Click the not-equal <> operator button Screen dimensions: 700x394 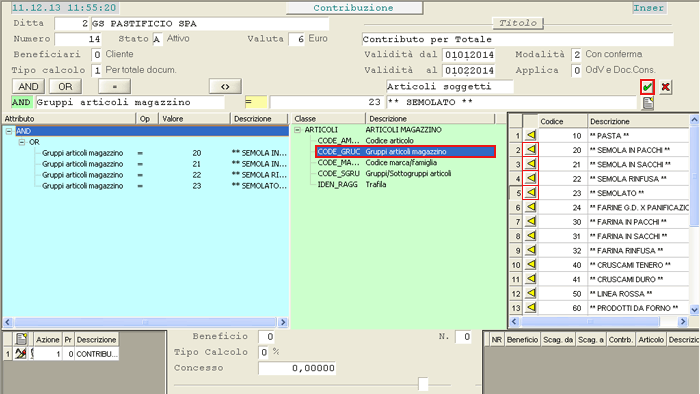pos(225,86)
